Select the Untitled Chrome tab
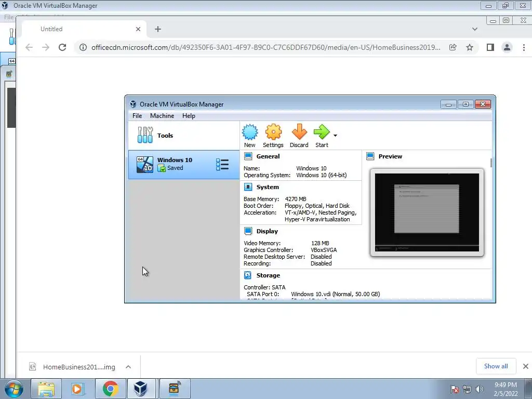 click(x=84, y=29)
